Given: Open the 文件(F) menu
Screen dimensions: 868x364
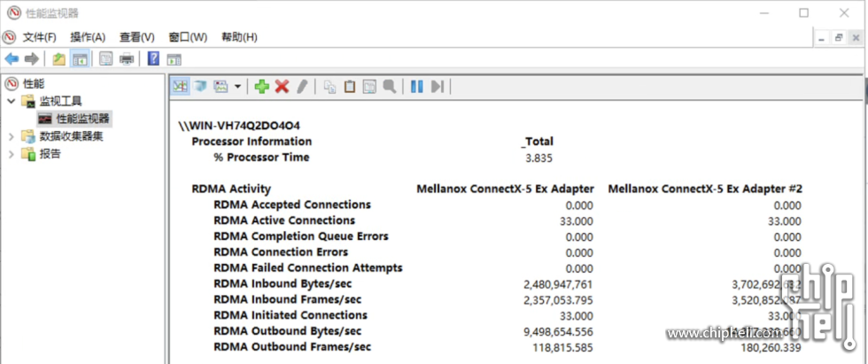Looking at the screenshot, I should 39,37.
